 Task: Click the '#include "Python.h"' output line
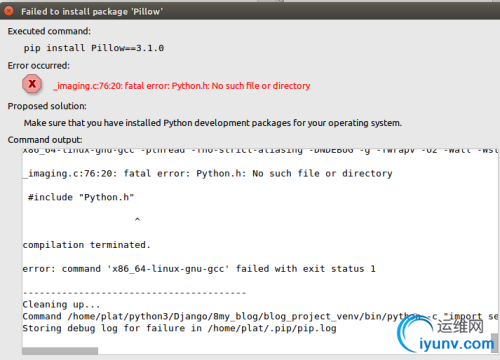(x=81, y=197)
